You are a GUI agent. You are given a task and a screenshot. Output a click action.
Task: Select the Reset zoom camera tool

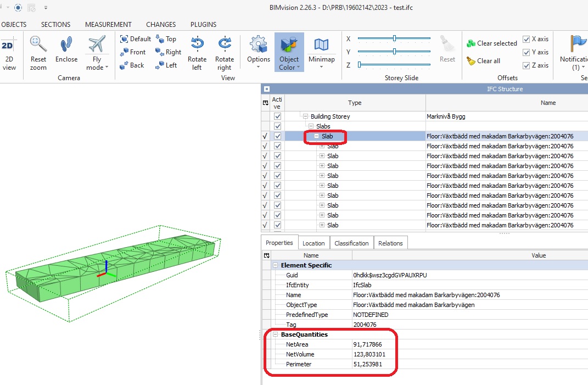tap(38, 52)
